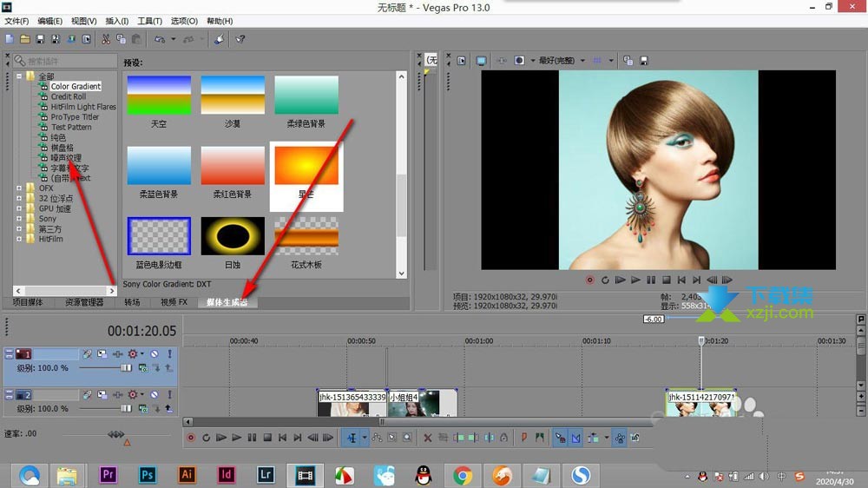This screenshot has width=868, height=488.
Task: Open the 编辑(E) menu
Action: click(49, 21)
